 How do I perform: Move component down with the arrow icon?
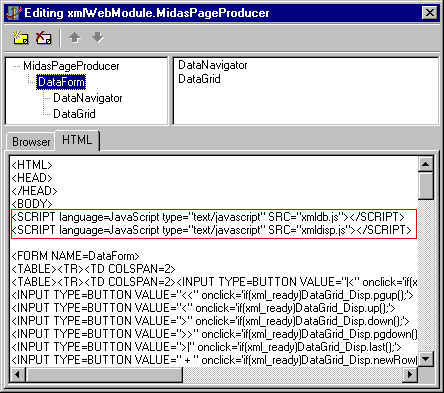[x=98, y=37]
